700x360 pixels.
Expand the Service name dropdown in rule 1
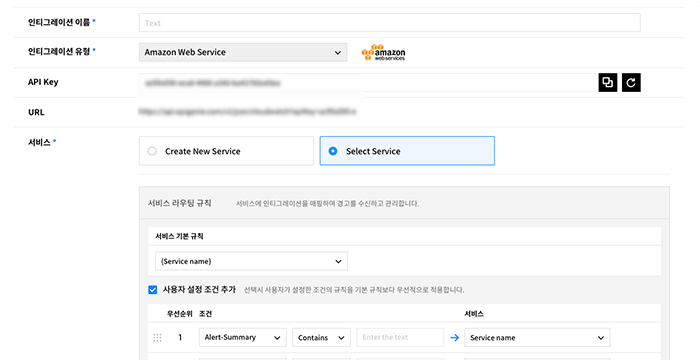click(537, 338)
